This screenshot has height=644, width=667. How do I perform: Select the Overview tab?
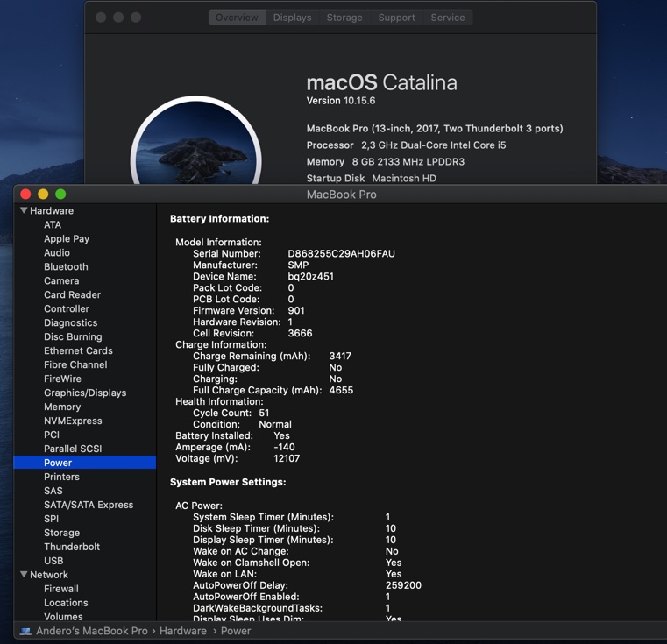click(237, 18)
